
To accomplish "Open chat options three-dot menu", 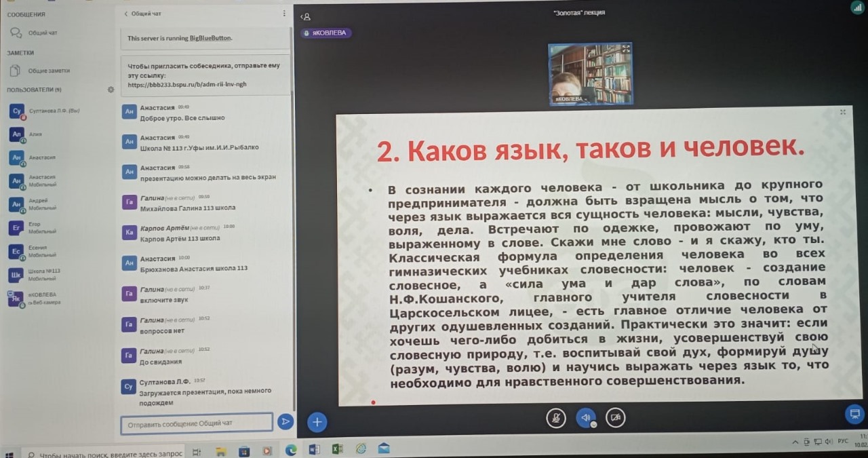I will point(284,13).
